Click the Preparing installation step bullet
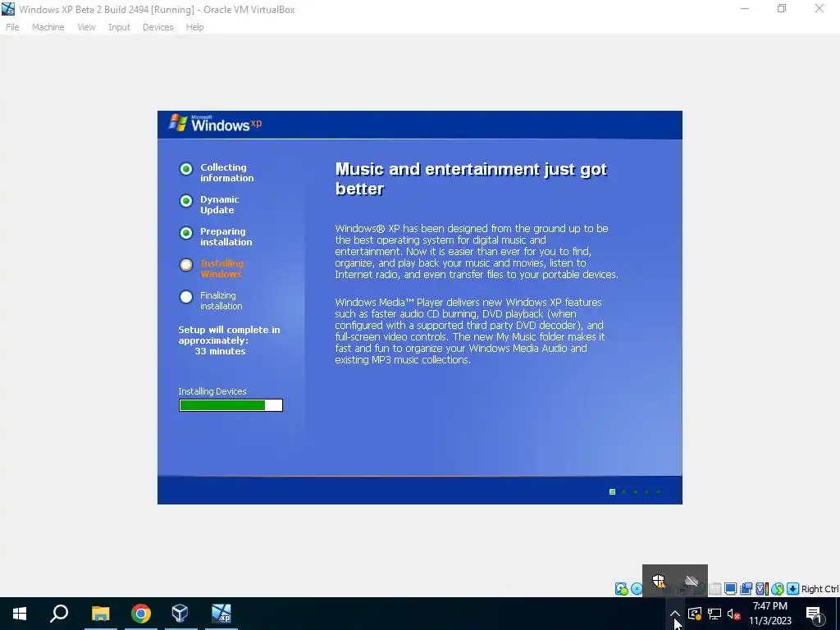The image size is (840, 630). pos(186,233)
